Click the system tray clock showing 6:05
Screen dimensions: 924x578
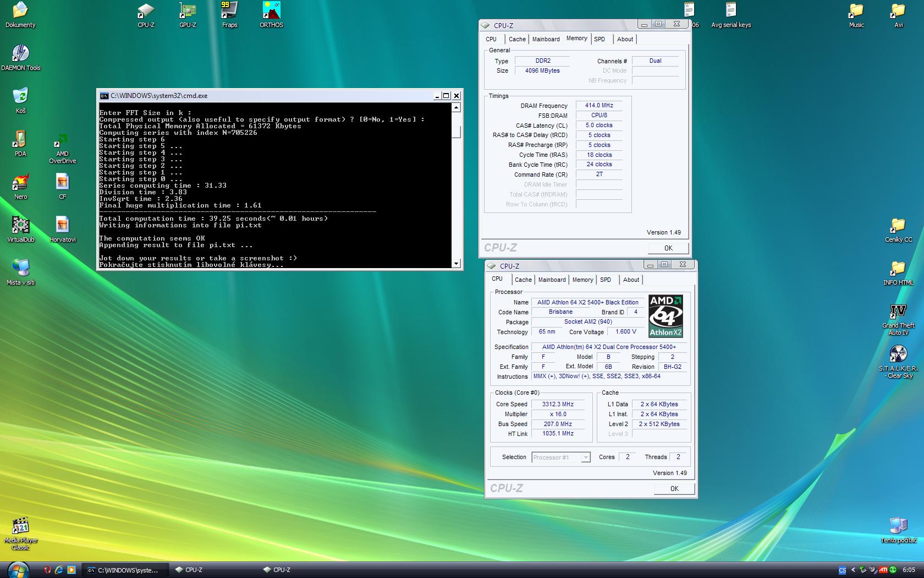(909, 570)
